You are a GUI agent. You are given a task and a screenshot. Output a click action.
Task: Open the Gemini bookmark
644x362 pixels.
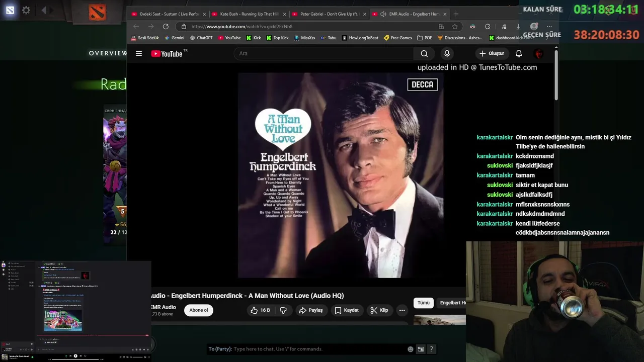click(x=174, y=38)
